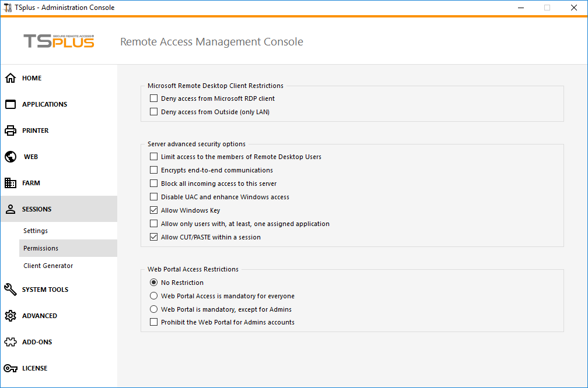Select the Web globe icon
Image resolution: width=588 pixels, height=388 pixels.
(x=10, y=157)
